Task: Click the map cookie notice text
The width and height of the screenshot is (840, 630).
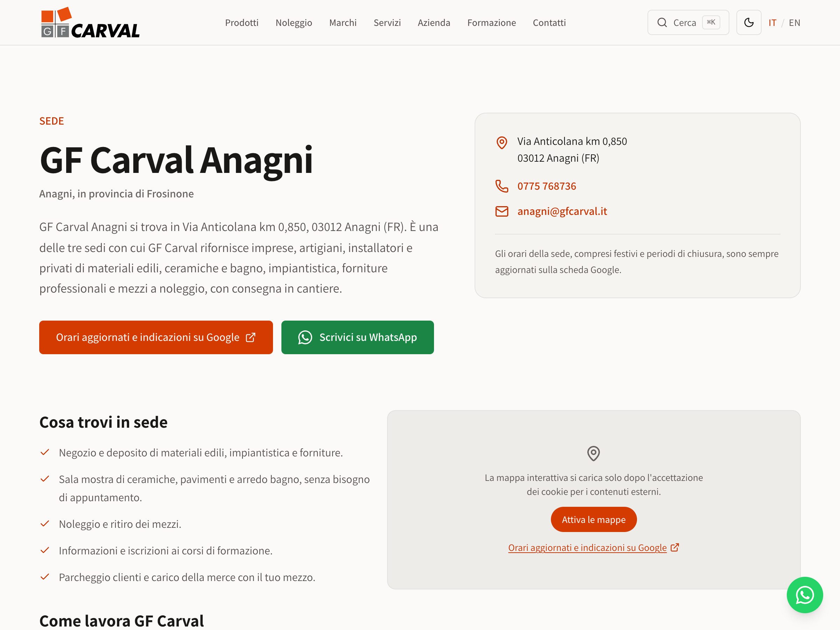Action: point(593,484)
